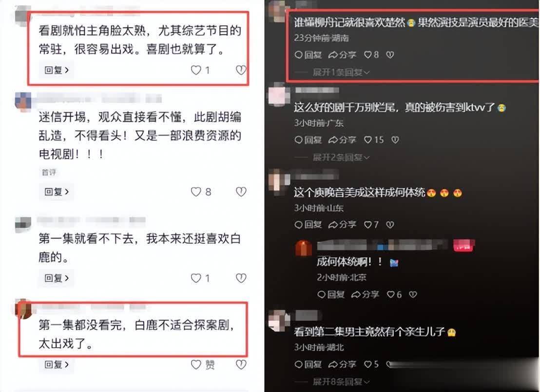Viewport: 540px width, 392px height.
Task: Like the comment about 主角脸太熟
Action: click(x=195, y=70)
